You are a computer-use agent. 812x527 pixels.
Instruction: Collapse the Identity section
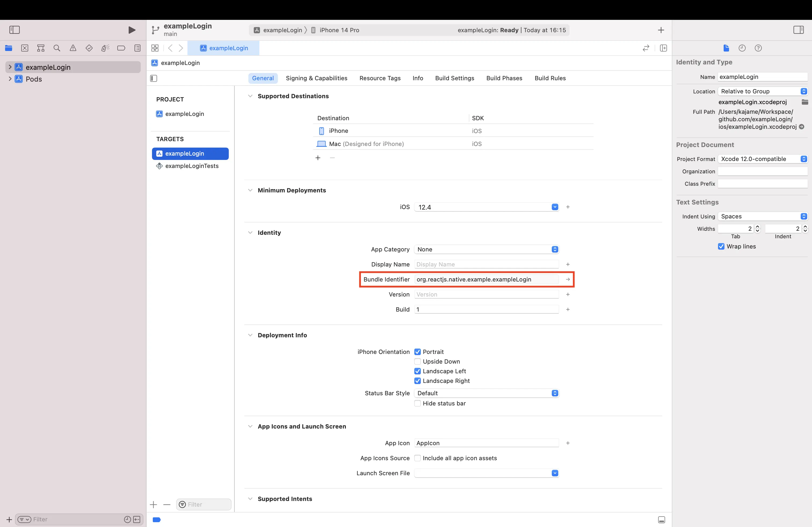(x=250, y=233)
